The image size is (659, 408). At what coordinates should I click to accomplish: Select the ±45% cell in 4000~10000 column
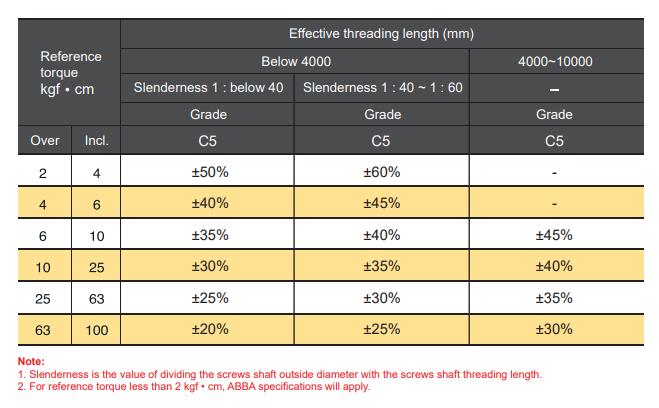coord(554,235)
